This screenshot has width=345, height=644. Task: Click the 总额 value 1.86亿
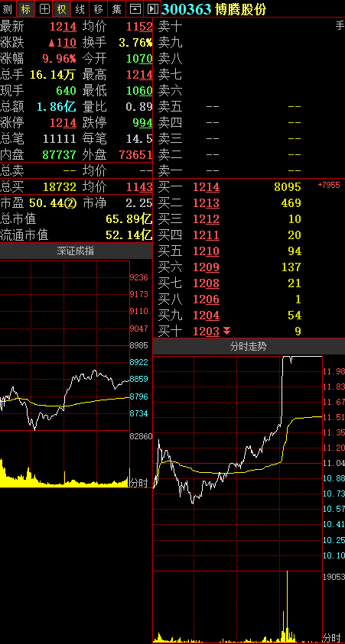point(57,107)
